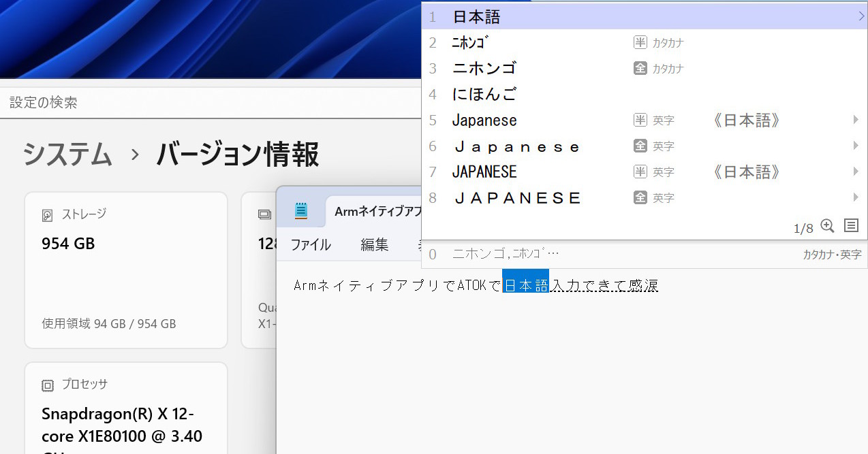Expand the arrow for full-width ＪＡＰＡＮＥＳＥ candidate 8
This screenshot has width=868, height=454.
pos(856,198)
